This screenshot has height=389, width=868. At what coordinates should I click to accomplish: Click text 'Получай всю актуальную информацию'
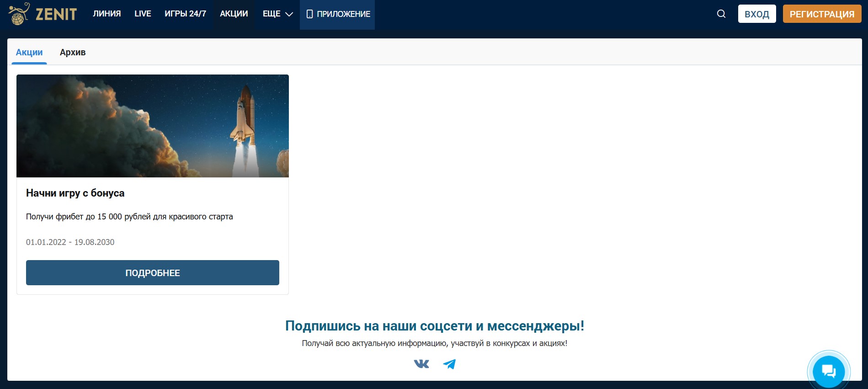pyautogui.click(x=374, y=343)
